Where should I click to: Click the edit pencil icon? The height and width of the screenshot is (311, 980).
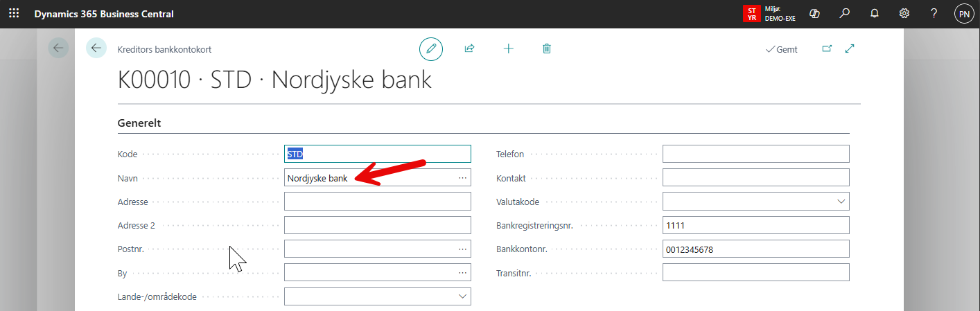point(431,48)
